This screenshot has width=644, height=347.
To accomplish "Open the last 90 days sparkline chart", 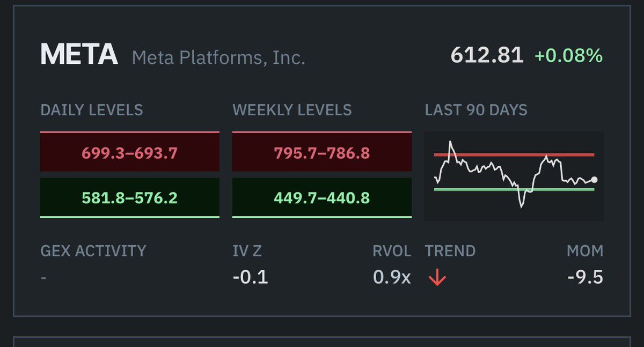I will coord(514,176).
